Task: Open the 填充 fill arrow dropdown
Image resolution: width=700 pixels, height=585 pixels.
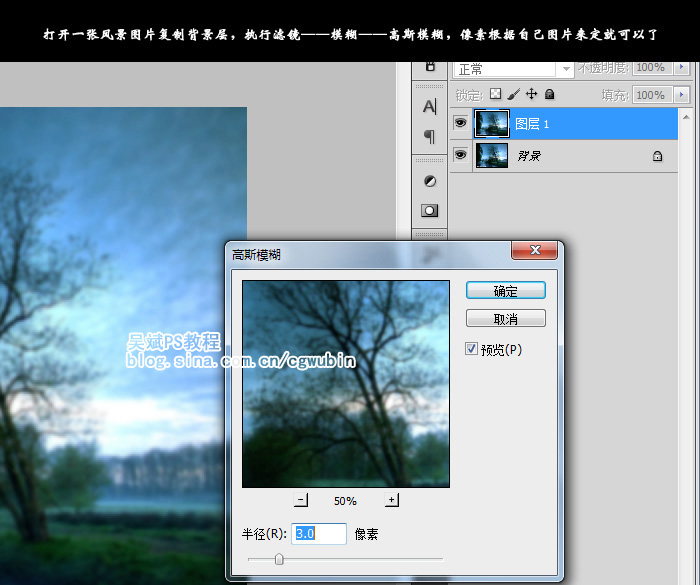Action: (681, 95)
